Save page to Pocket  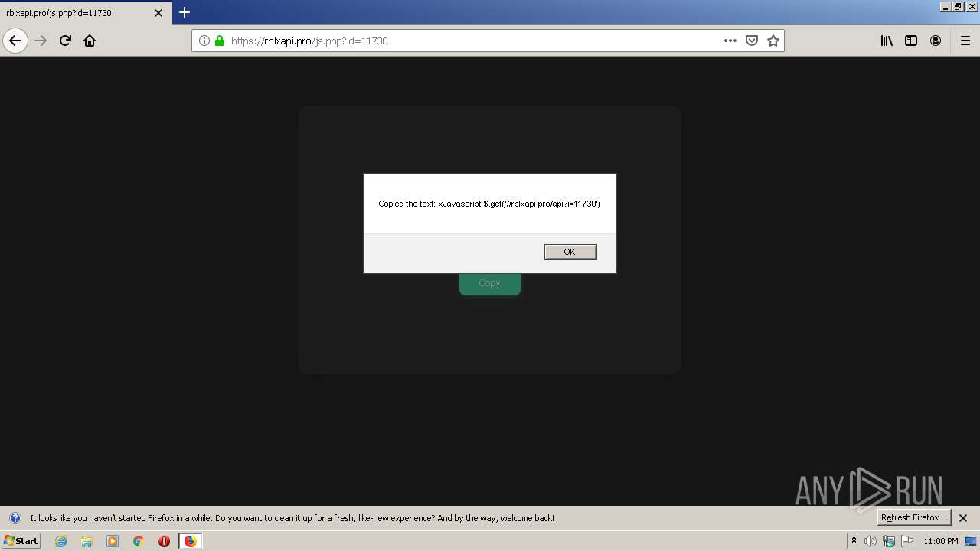click(752, 41)
